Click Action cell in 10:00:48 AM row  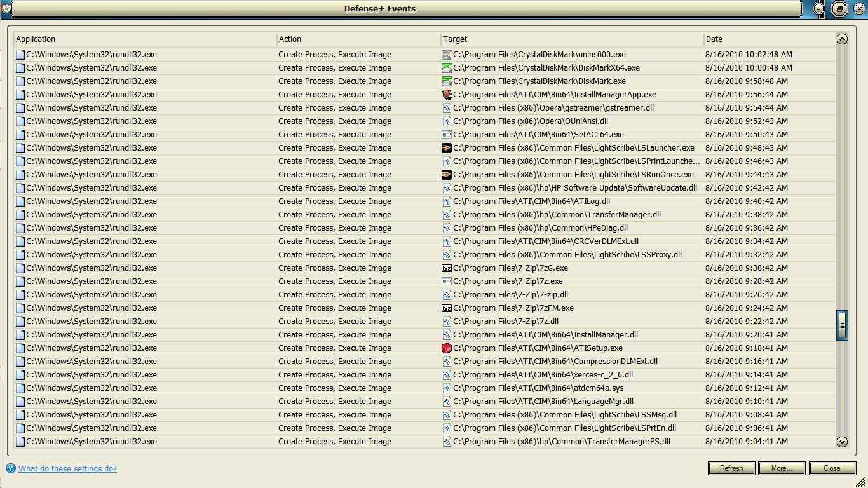point(335,68)
